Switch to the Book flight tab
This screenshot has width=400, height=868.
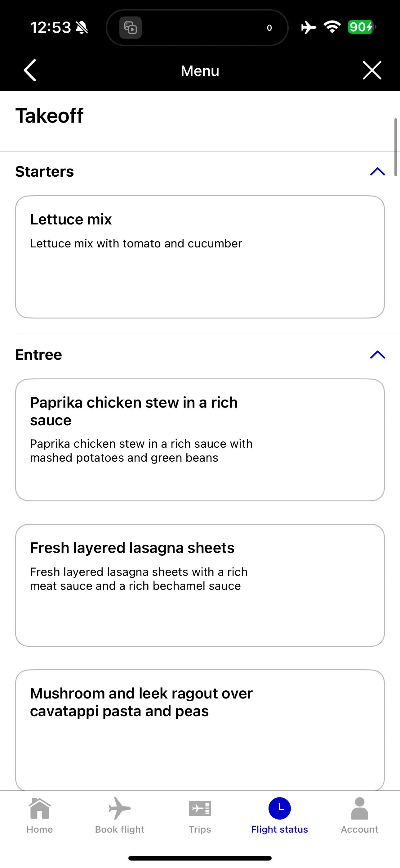pyautogui.click(x=119, y=815)
